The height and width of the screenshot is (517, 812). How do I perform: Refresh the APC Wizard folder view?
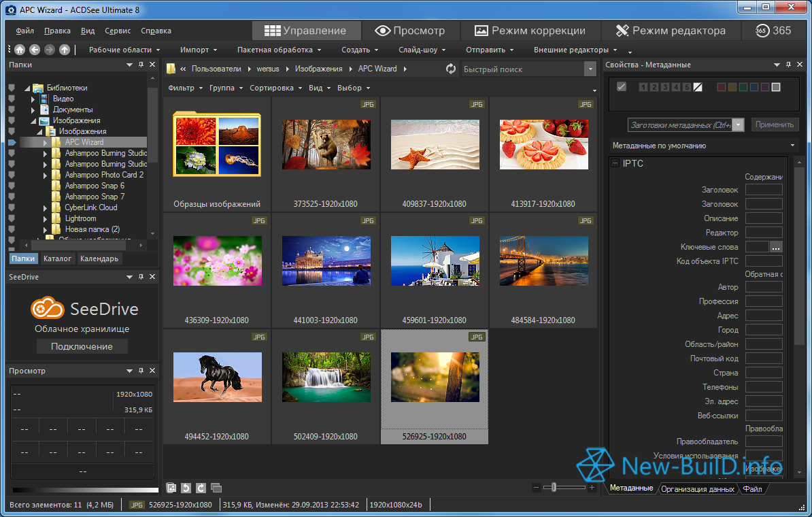450,68
